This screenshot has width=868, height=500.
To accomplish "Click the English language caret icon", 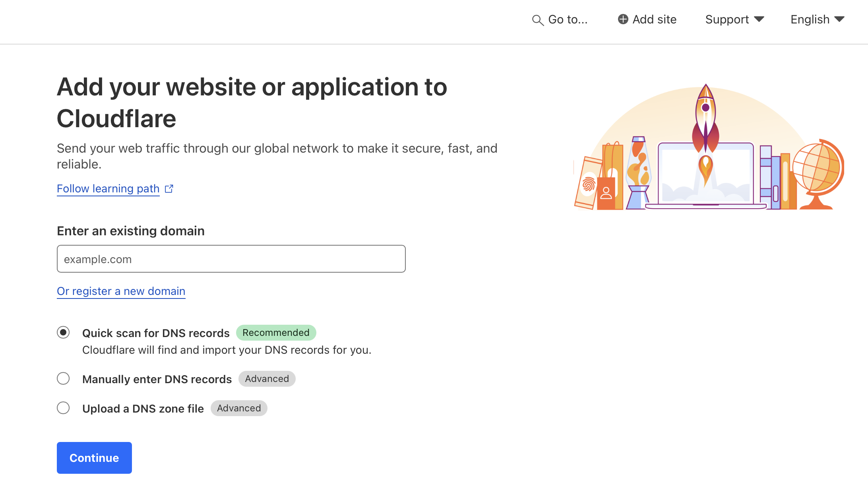I will pos(840,19).
